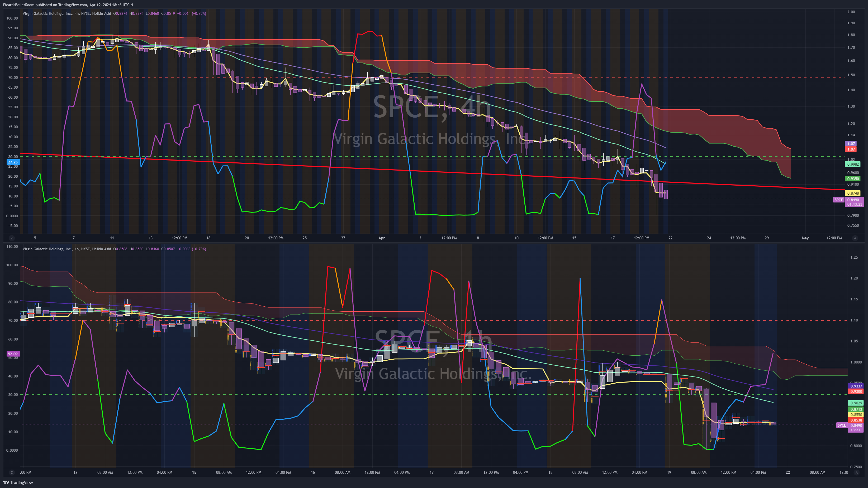
Task: Click the red 1.07 price label
Action: [851, 149]
